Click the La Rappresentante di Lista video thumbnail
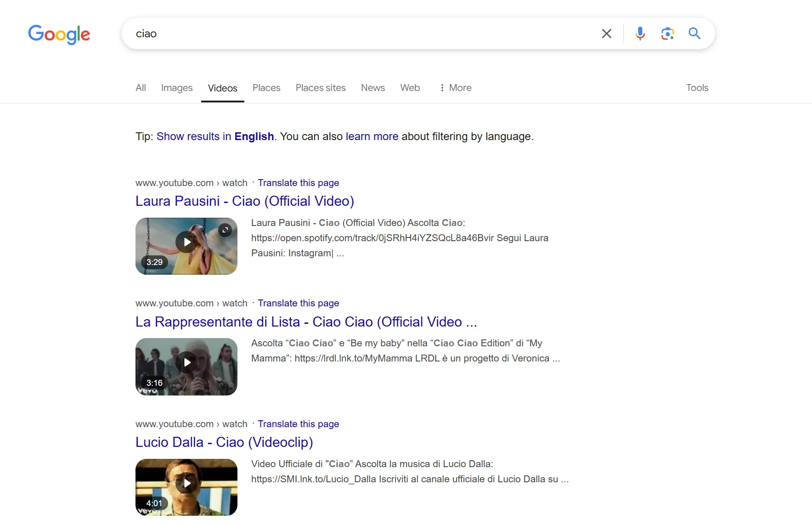Image resolution: width=812 pixels, height=525 pixels. (x=186, y=362)
